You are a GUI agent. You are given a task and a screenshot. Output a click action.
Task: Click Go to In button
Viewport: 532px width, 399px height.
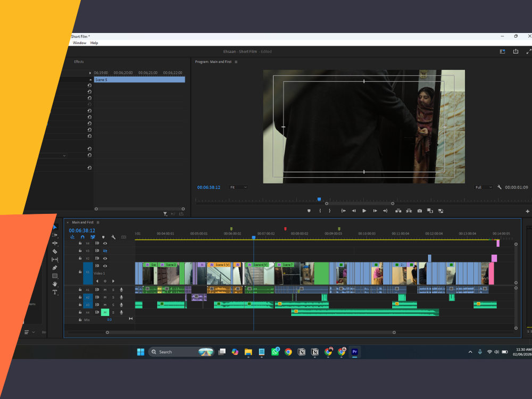[343, 211]
